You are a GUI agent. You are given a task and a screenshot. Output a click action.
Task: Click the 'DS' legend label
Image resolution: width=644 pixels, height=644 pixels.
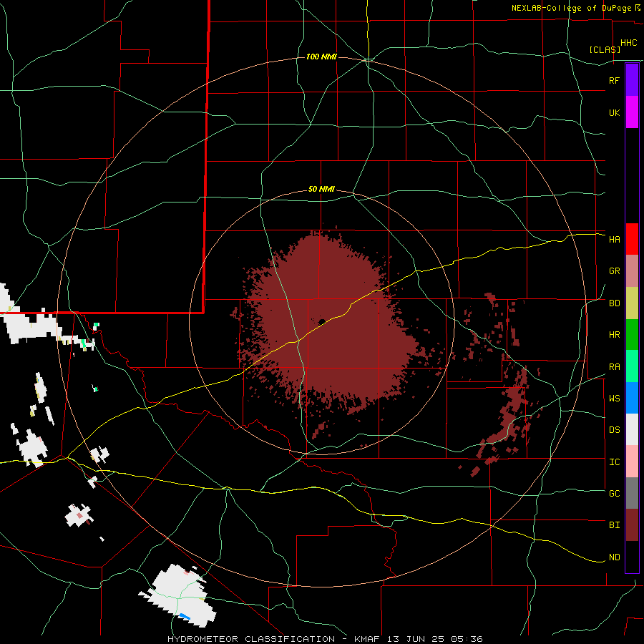(x=614, y=430)
